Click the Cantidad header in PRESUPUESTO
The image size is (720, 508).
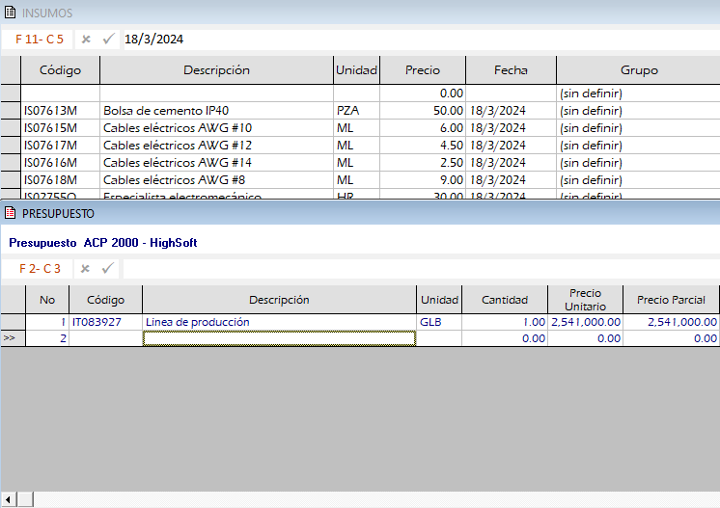click(504, 300)
